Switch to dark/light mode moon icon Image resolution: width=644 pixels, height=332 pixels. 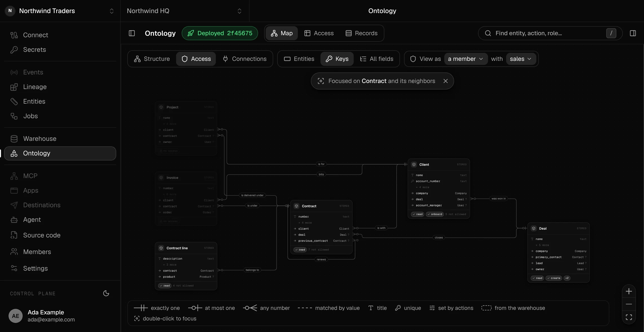pos(106,293)
